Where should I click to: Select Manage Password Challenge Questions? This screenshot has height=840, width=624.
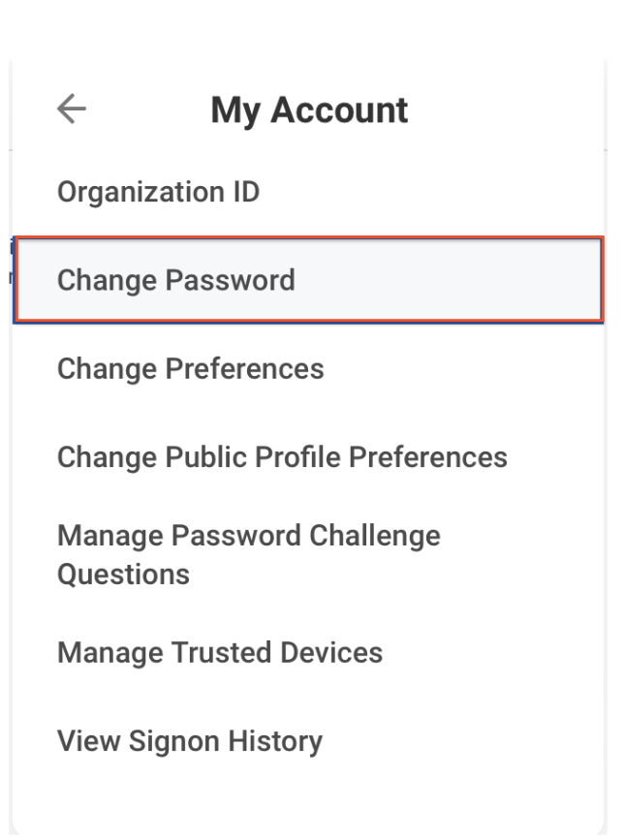(248, 554)
